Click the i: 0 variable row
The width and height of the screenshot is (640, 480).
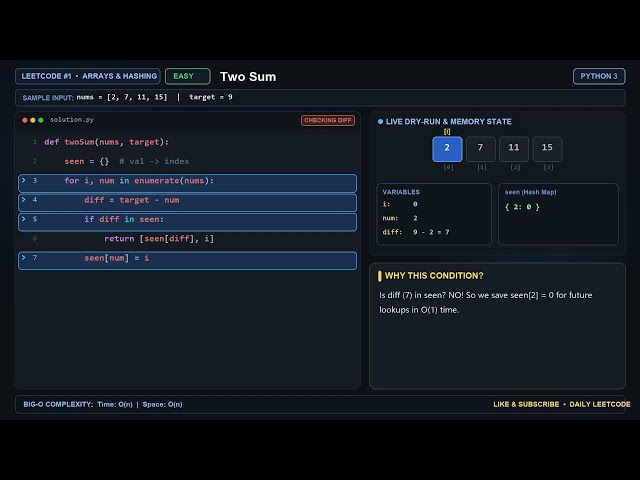[400, 204]
